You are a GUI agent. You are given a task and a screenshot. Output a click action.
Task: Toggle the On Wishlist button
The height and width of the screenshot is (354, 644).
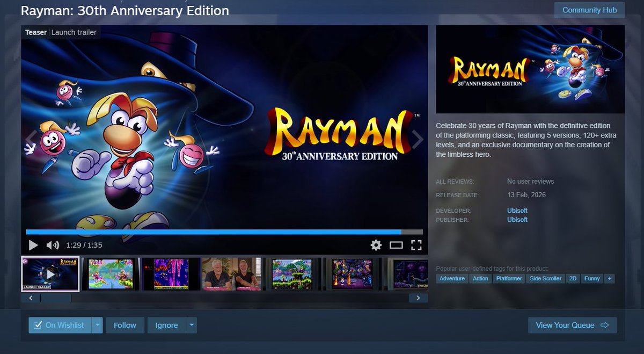[x=60, y=325]
